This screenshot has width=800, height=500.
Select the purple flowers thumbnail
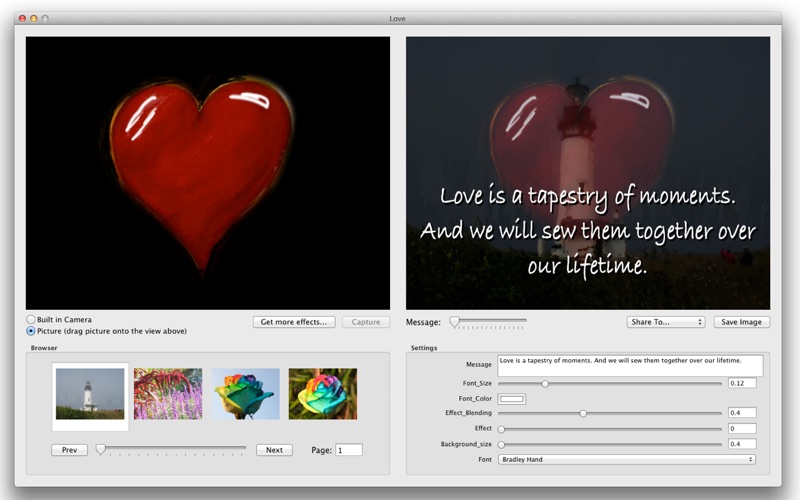(x=168, y=394)
